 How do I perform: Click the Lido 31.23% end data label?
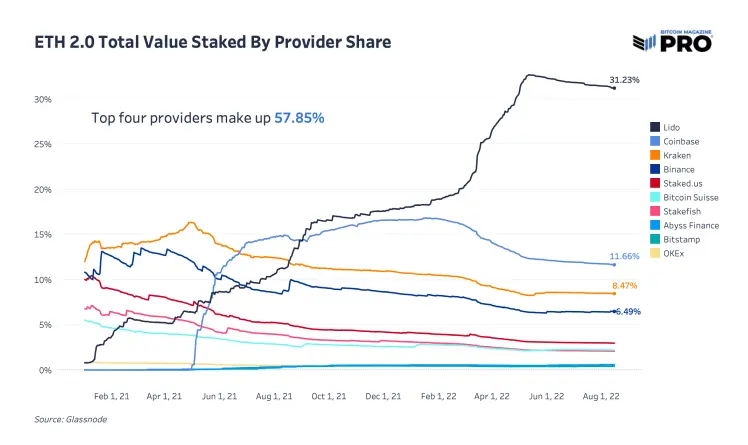tap(624, 80)
